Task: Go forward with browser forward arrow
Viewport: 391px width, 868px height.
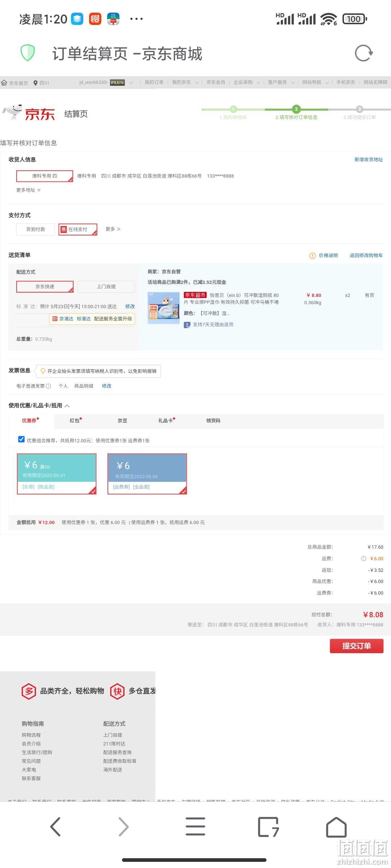Action: click(x=124, y=827)
